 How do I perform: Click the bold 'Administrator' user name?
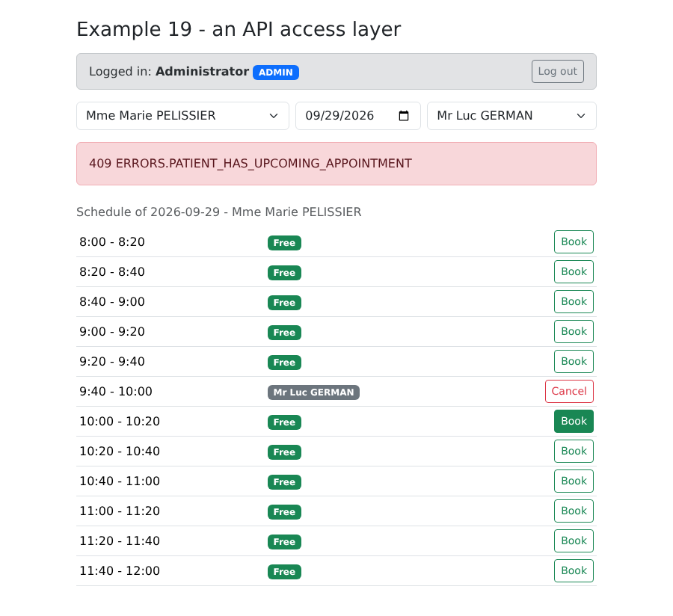(202, 71)
